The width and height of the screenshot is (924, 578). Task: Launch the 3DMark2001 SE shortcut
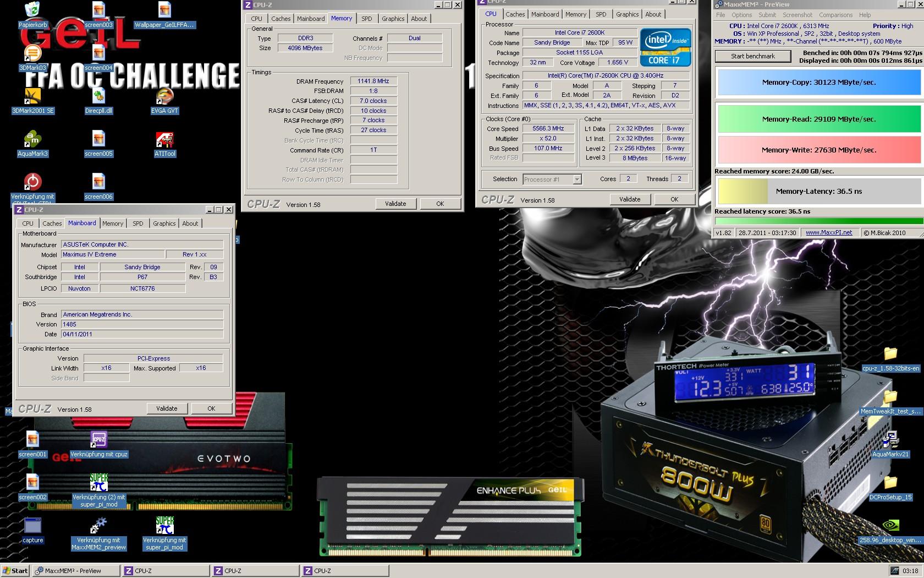tap(32, 96)
